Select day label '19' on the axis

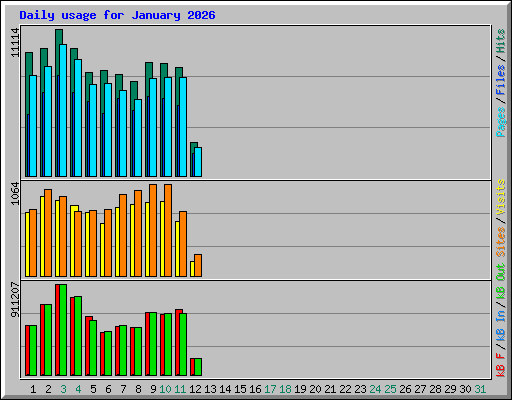click(x=300, y=389)
